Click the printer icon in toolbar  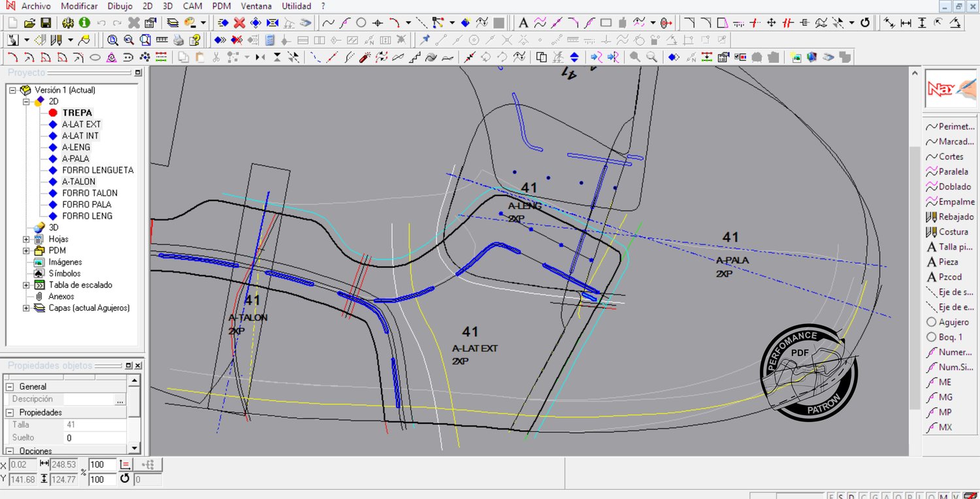pyautogui.click(x=178, y=40)
